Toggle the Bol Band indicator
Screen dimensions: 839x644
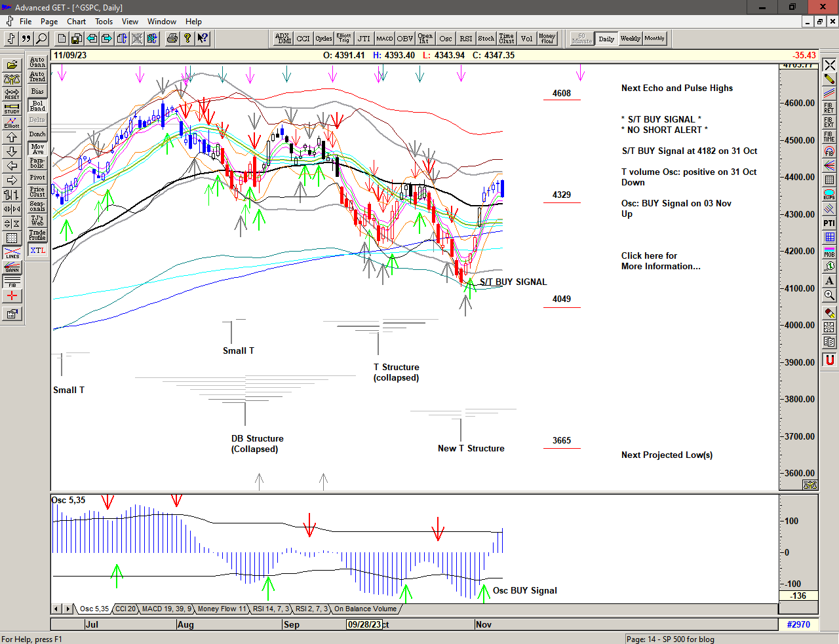click(37, 105)
